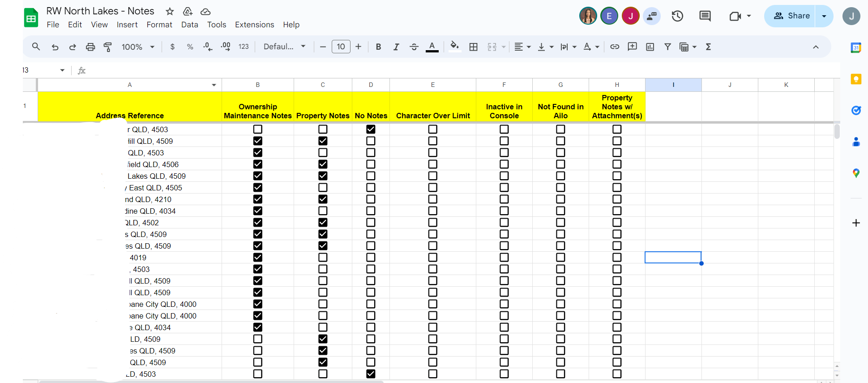
Task: Toggle italic formatting
Action: click(x=396, y=47)
